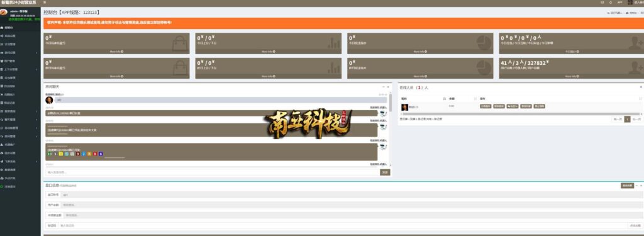Open the mail envelope icon in header
The width and height of the screenshot is (644, 236).
coord(602,3)
